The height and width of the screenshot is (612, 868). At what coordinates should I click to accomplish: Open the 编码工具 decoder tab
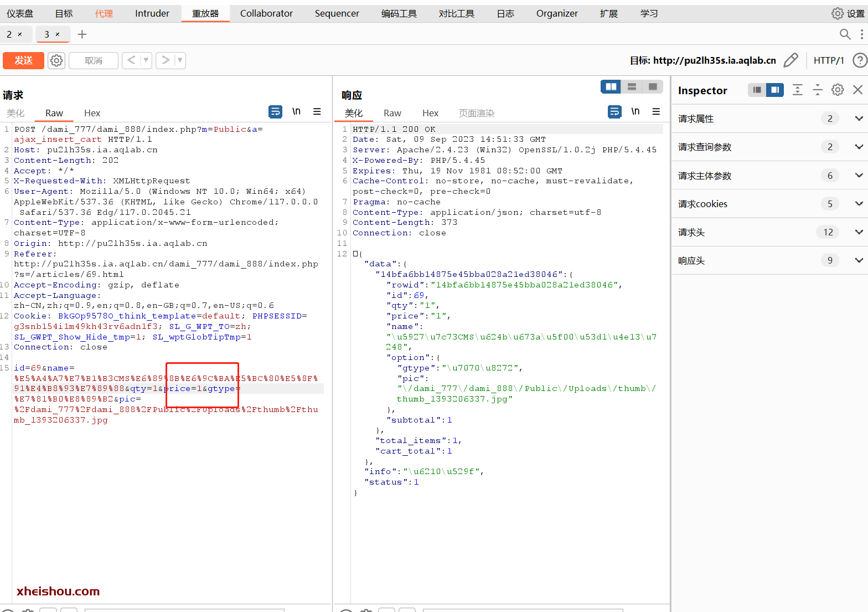point(399,13)
